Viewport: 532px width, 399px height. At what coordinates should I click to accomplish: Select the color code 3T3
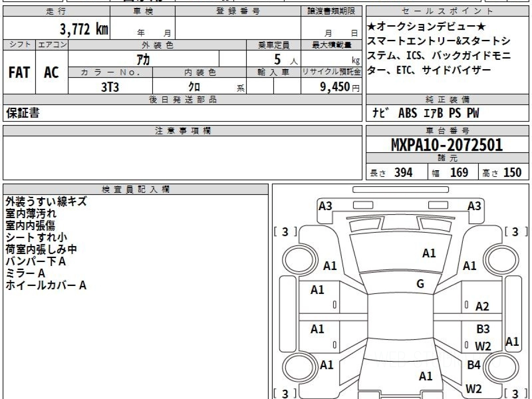(110, 87)
